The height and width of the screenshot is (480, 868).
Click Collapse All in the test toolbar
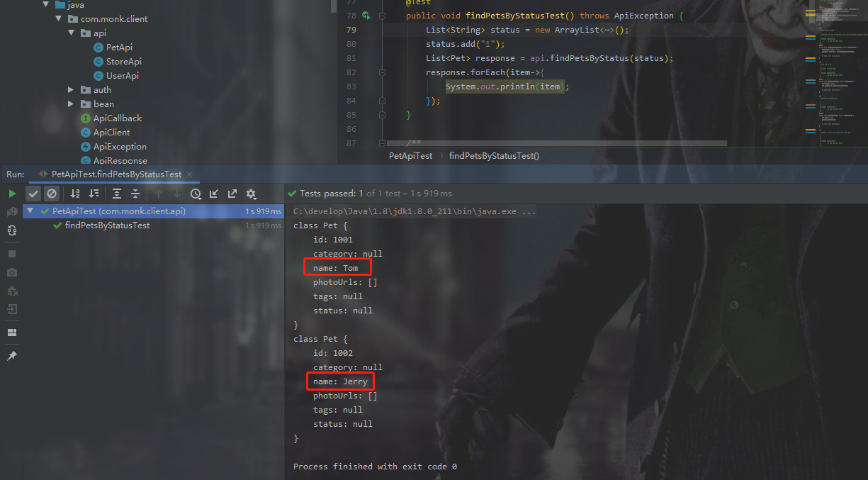pos(135,193)
